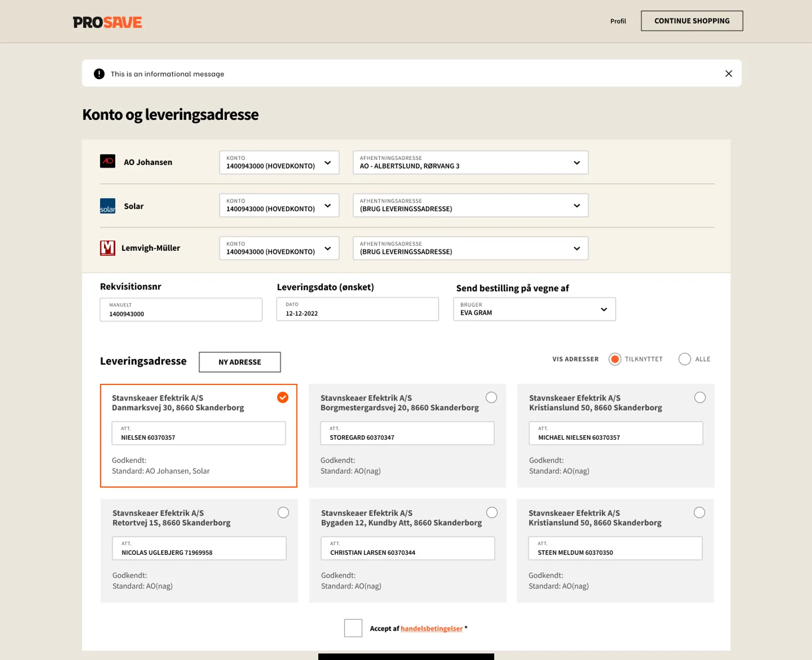Edit Att. field Michael Nielsen 60370357

click(x=616, y=433)
